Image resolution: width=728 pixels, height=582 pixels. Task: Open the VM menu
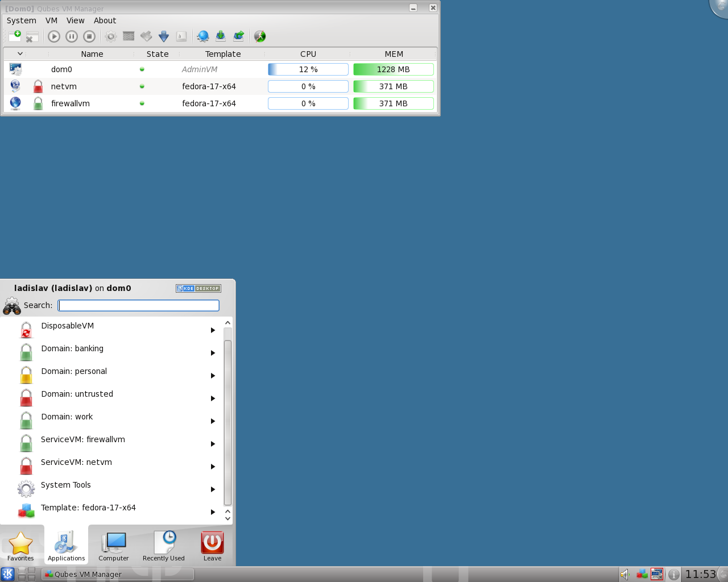pyautogui.click(x=51, y=20)
